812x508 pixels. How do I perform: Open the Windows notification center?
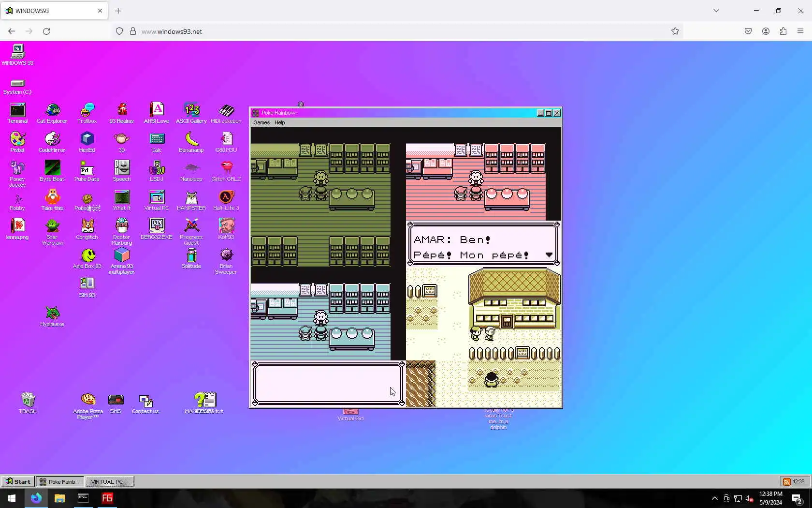797,498
